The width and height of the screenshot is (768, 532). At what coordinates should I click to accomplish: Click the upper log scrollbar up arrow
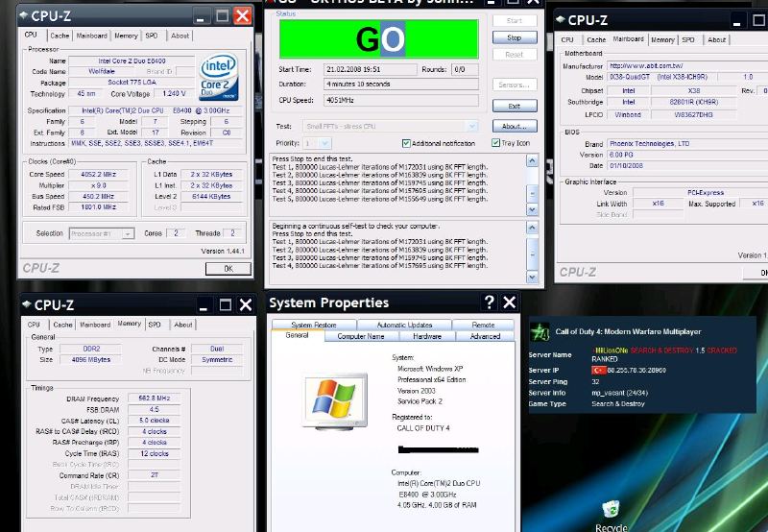coord(532,160)
